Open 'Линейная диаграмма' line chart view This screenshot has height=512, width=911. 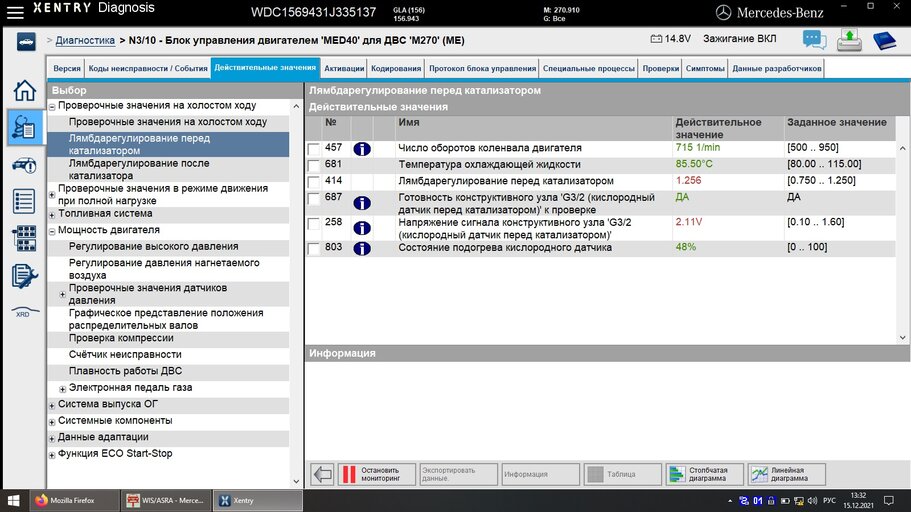pyautogui.click(x=787, y=474)
